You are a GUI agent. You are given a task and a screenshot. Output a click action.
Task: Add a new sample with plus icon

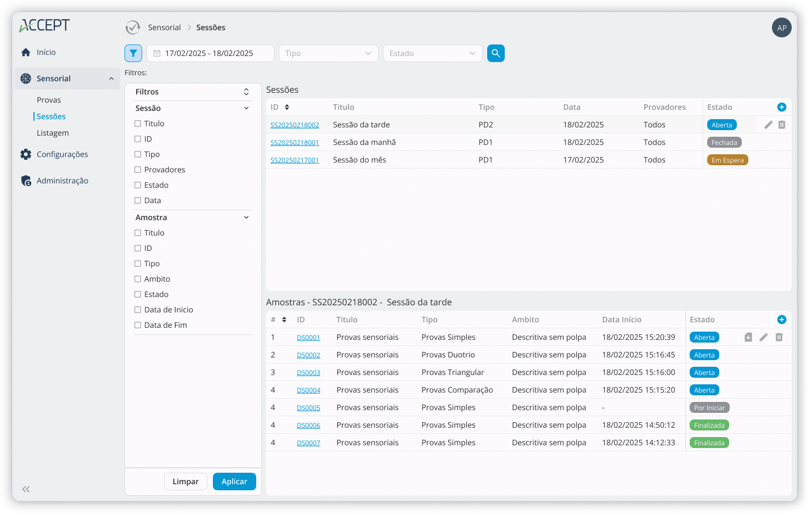(781, 320)
